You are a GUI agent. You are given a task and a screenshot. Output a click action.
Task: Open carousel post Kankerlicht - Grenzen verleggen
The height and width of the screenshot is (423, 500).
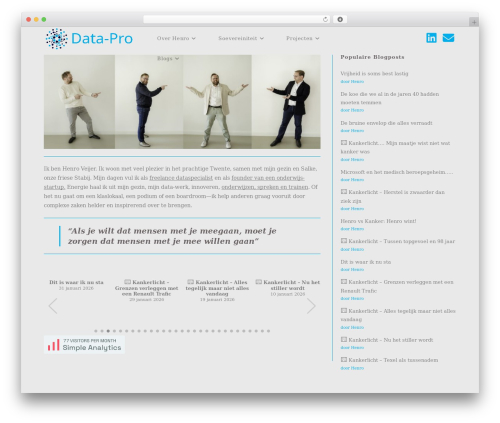click(147, 288)
